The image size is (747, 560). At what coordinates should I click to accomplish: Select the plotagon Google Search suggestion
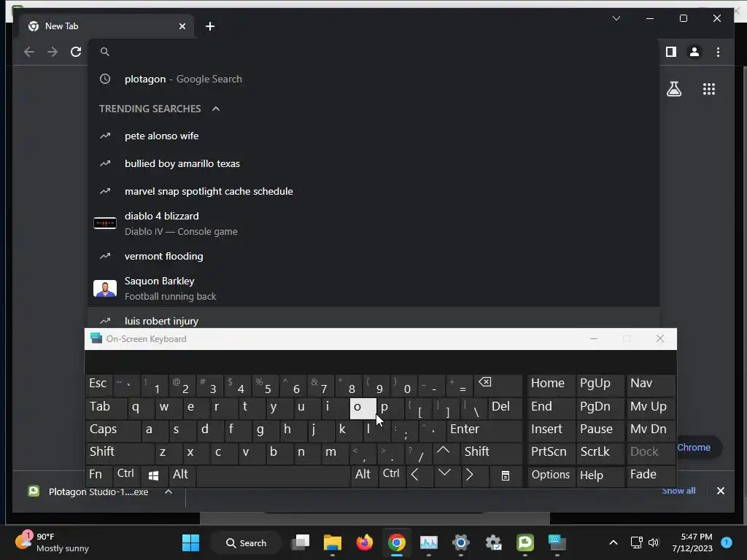[x=373, y=79]
